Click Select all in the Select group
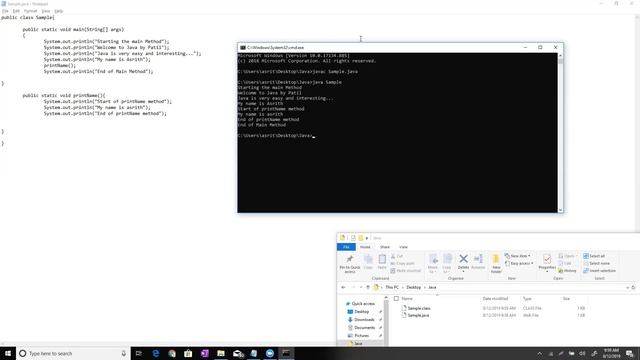The image size is (640, 360). point(594,256)
